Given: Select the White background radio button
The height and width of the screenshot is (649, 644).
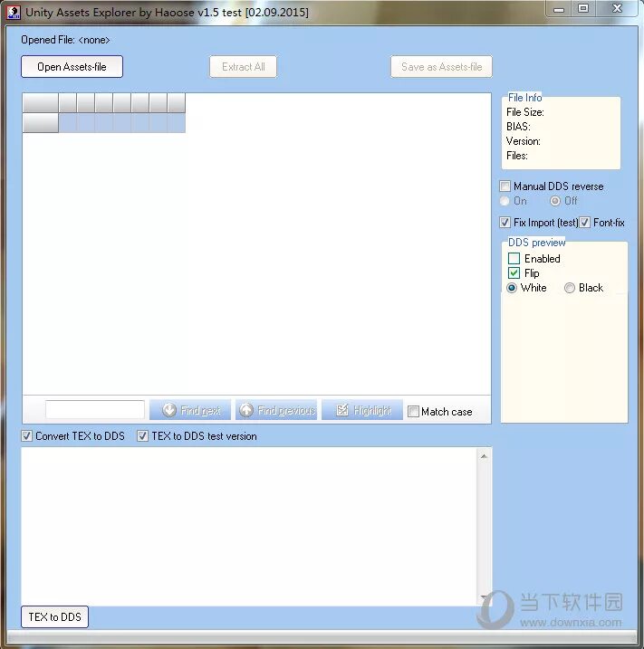Looking at the screenshot, I should click(x=512, y=288).
